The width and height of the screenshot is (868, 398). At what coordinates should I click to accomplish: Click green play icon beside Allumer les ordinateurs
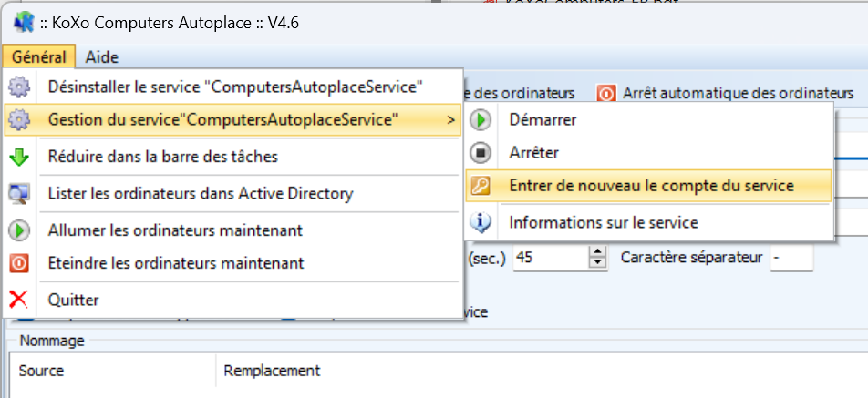19,230
